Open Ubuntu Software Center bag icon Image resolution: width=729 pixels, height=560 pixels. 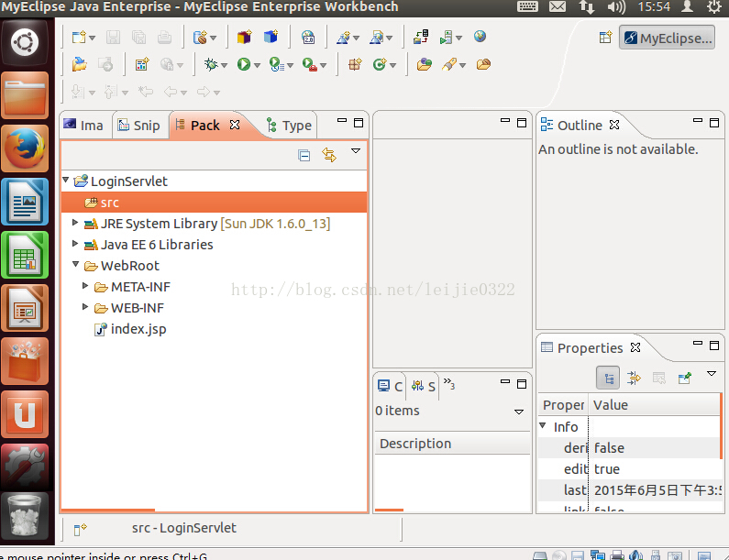click(x=25, y=361)
